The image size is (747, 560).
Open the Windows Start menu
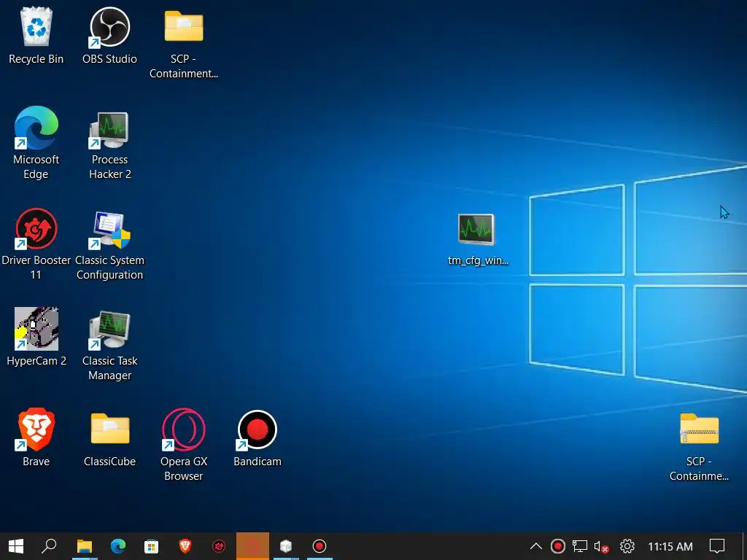tap(16, 546)
